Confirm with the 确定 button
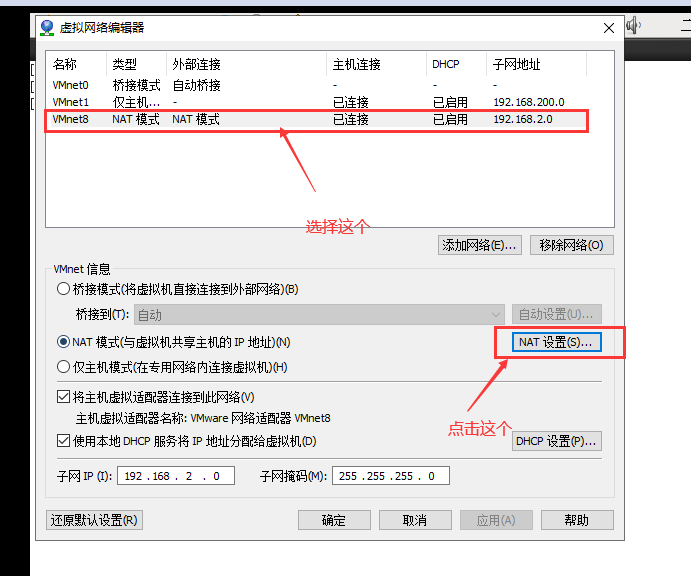The width and height of the screenshot is (691, 576). 334,520
